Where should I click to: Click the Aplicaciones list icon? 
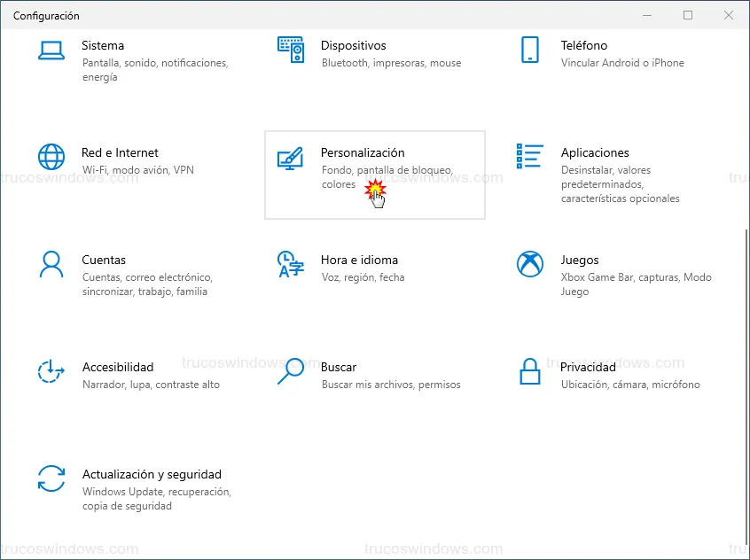[x=529, y=157]
